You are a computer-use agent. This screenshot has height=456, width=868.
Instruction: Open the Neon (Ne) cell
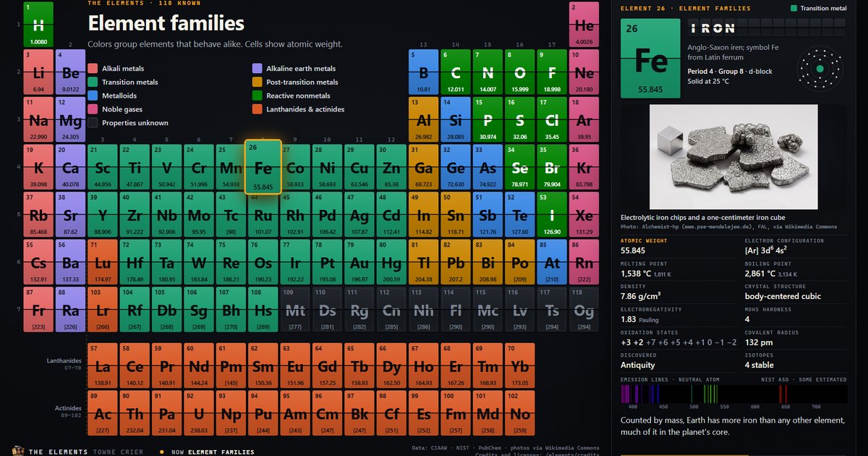(x=584, y=72)
